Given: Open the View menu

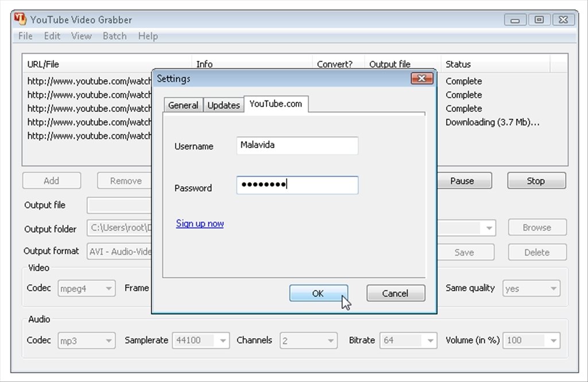Looking at the screenshot, I should point(82,36).
